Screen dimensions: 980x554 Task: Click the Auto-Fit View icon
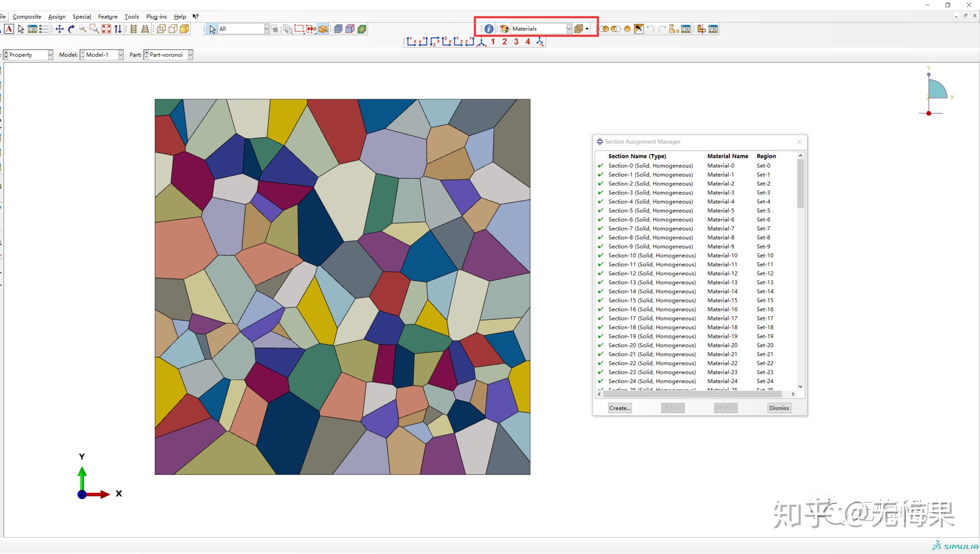coord(106,29)
